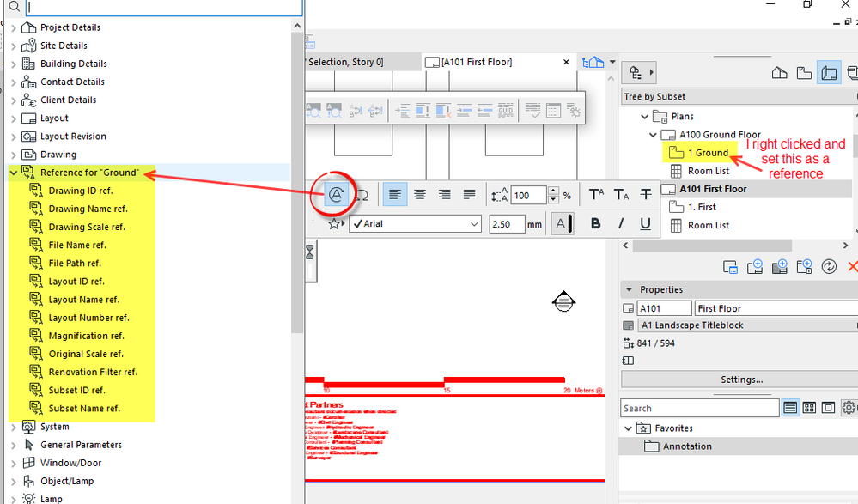
Task: Collapse the Favorites folder in the list
Action: (x=628, y=428)
